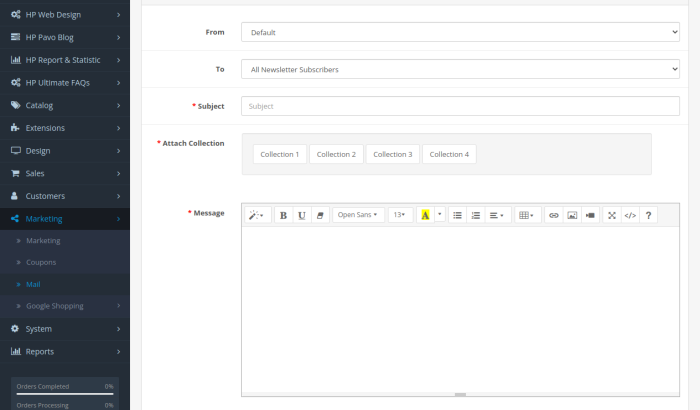Viewport: 700px width, 410px height.
Task: Select Collection 3 button
Action: 393,154
